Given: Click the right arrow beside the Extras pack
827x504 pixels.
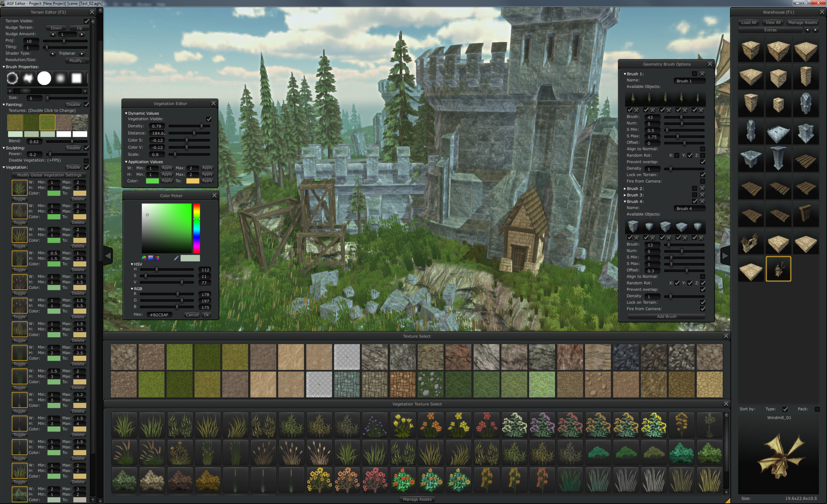Looking at the screenshot, I should coord(816,30).
